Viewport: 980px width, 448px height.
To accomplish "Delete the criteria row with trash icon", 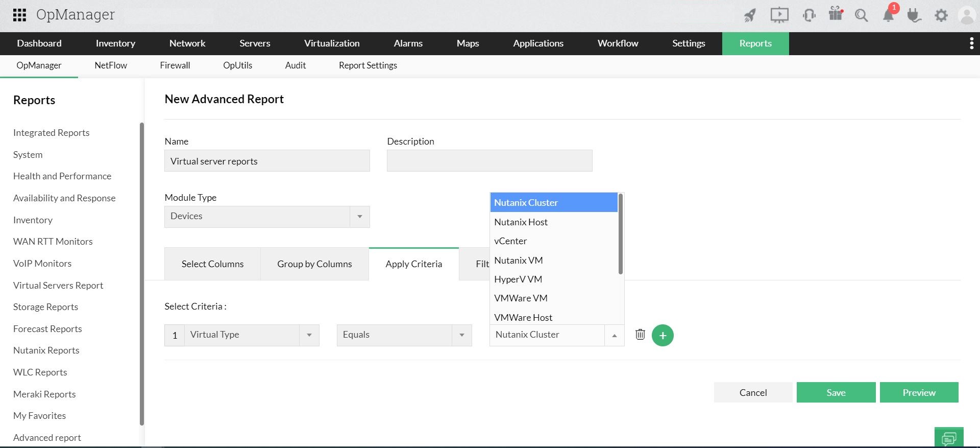I will pos(640,335).
